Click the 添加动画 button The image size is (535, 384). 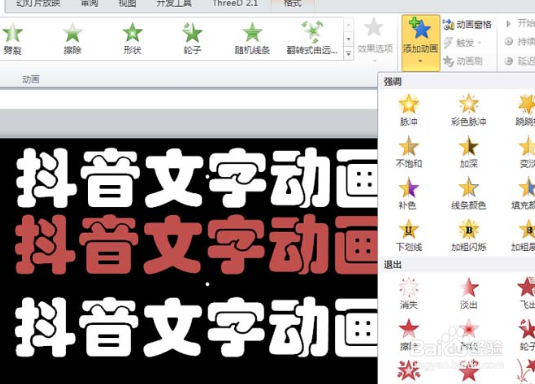pos(420,42)
